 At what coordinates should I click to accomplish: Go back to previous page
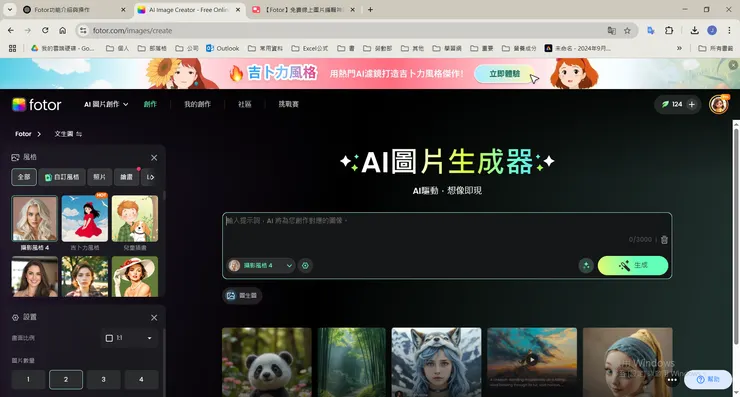coord(11,31)
